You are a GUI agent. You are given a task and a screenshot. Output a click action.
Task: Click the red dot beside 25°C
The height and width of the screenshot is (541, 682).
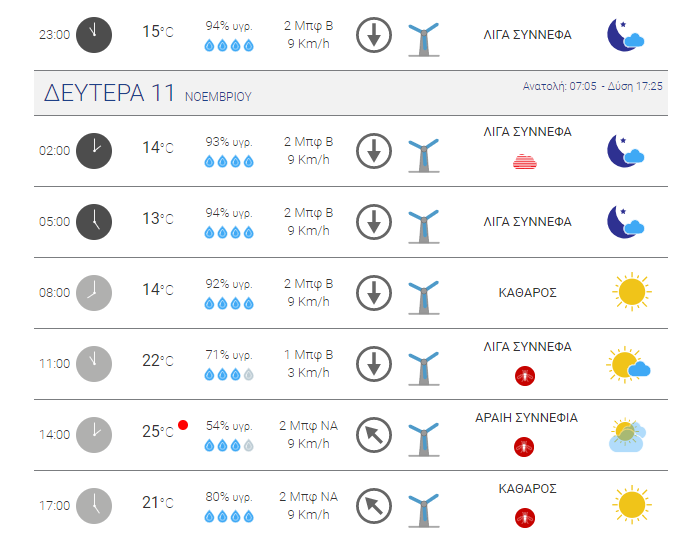pyautogui.click(x=183, y=425)
